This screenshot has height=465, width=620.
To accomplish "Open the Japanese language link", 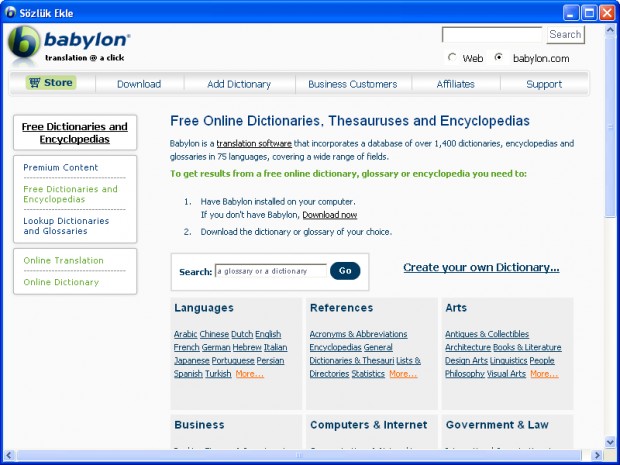I will click(192, 361).
